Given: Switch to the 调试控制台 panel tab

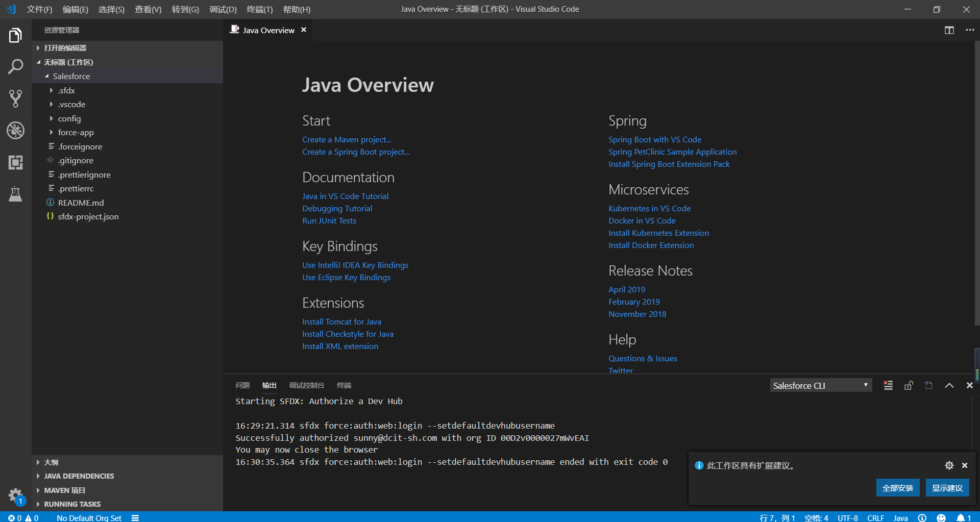Looking at the screenshot, I should (306, 385).
